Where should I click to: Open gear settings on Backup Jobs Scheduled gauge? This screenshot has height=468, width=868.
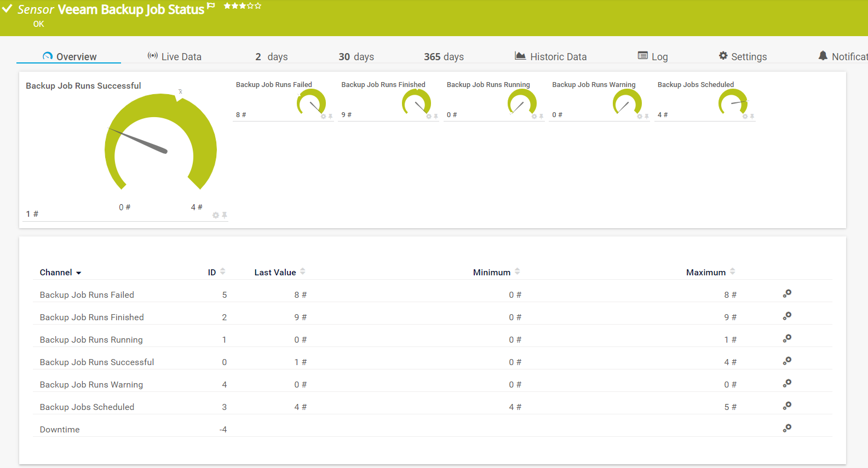(x=745, y=117)
